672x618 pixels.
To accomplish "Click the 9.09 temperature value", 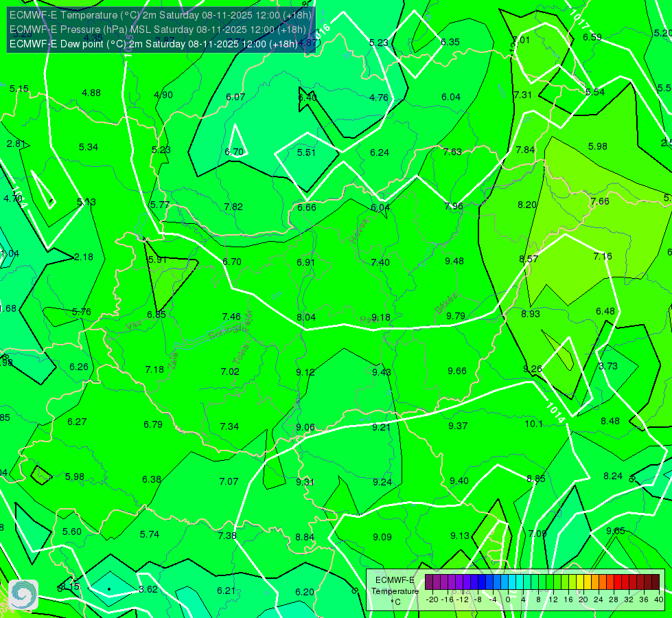I will pyautogui.click(x=382, y=536).
